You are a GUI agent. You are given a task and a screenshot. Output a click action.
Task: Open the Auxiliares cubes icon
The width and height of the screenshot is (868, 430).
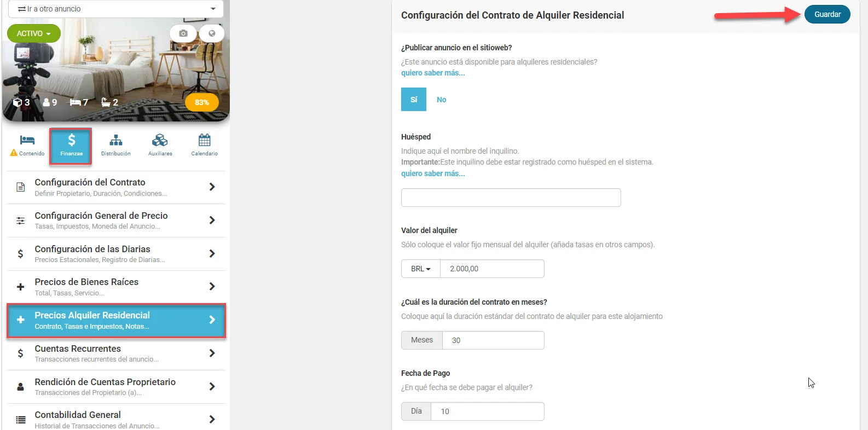pyautogui.click(x=160, y=141)
